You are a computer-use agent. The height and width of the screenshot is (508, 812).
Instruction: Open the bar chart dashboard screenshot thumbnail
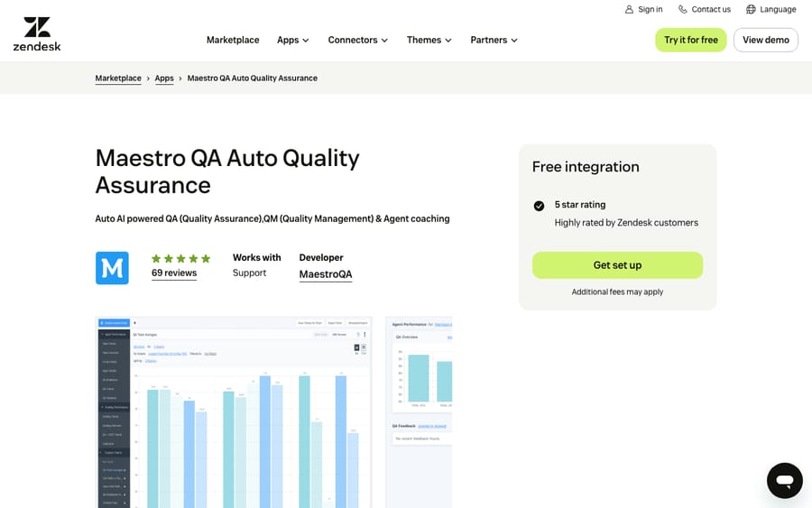(234, 412)
